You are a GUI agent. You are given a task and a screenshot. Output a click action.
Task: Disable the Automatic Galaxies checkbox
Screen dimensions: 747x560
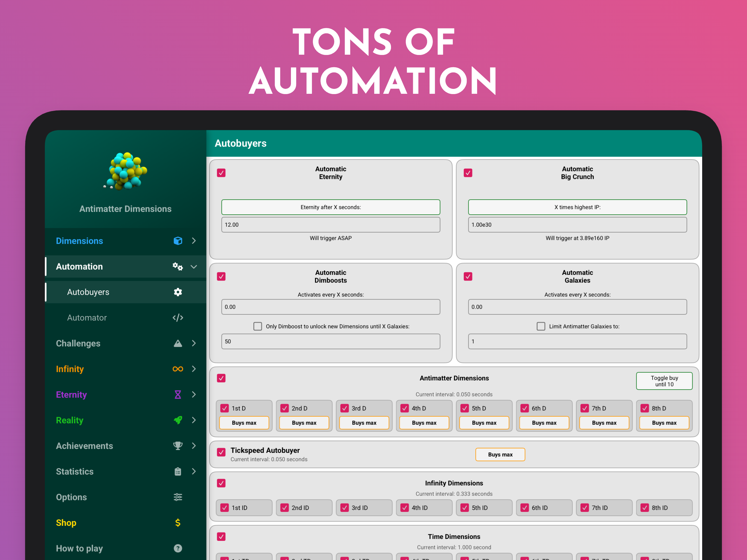click(468, 277)
